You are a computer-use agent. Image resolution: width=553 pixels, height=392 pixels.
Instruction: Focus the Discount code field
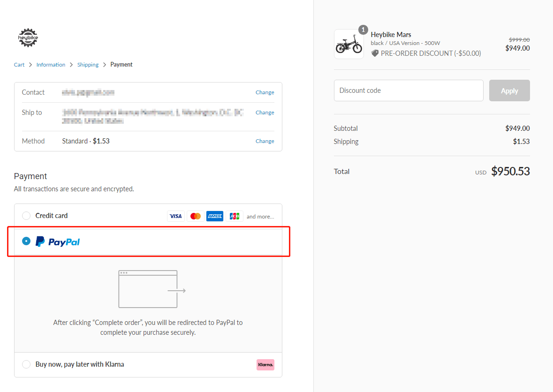pyautogui.click(x=408, y=90)
